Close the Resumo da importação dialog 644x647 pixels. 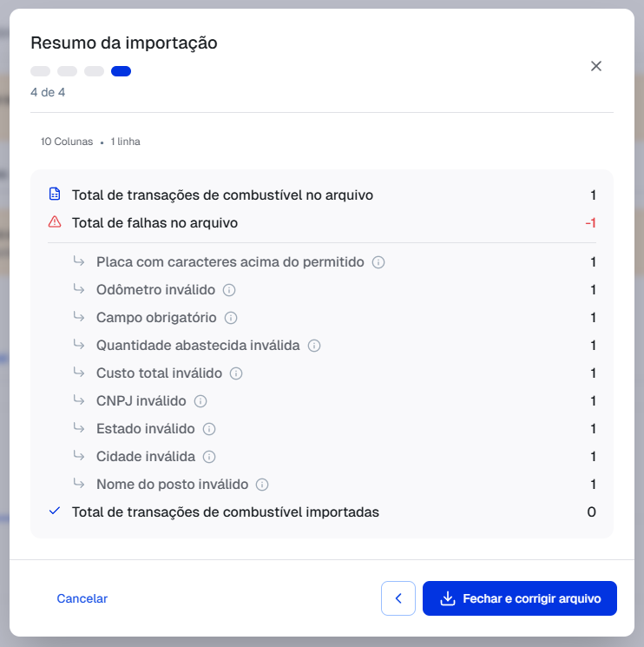(596, 66)
